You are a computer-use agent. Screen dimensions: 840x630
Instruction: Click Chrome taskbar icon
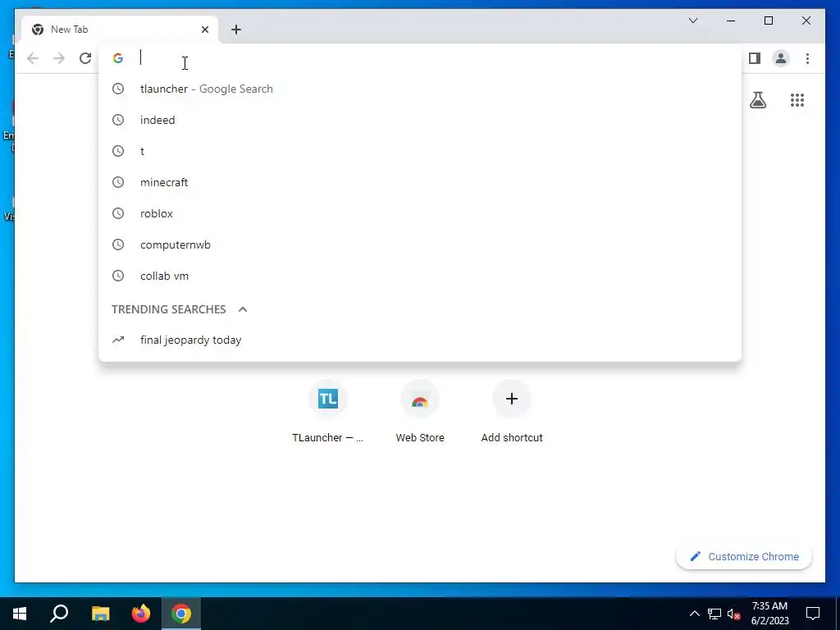[x=181, y=614]
